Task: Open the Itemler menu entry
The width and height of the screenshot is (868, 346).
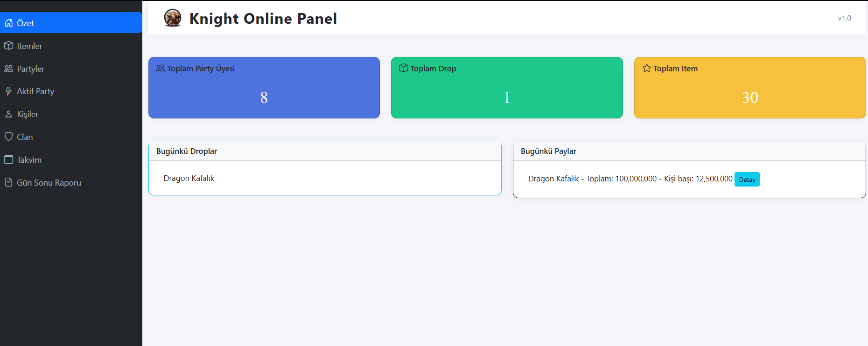Action: pyautogui.click(x=29, y=46)
